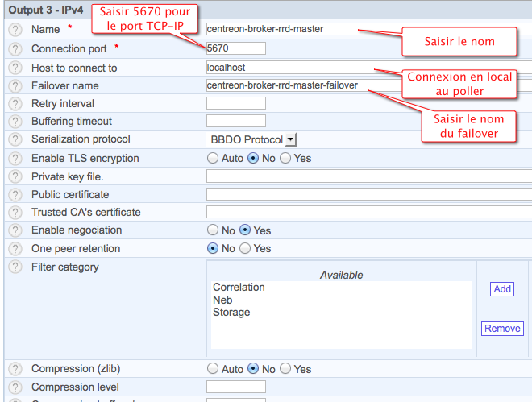
Task: Click help icon next to Name
Action: pos(15,29)
